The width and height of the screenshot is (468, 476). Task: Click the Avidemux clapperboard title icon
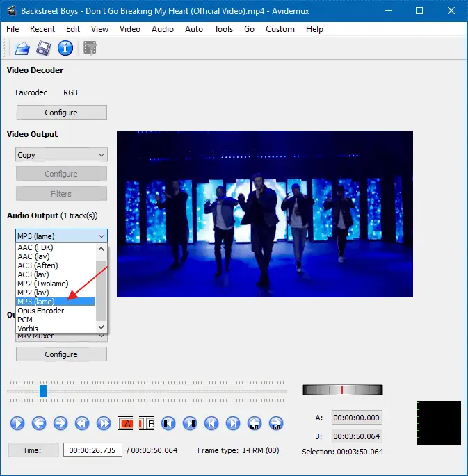click(x=12, y=10)
